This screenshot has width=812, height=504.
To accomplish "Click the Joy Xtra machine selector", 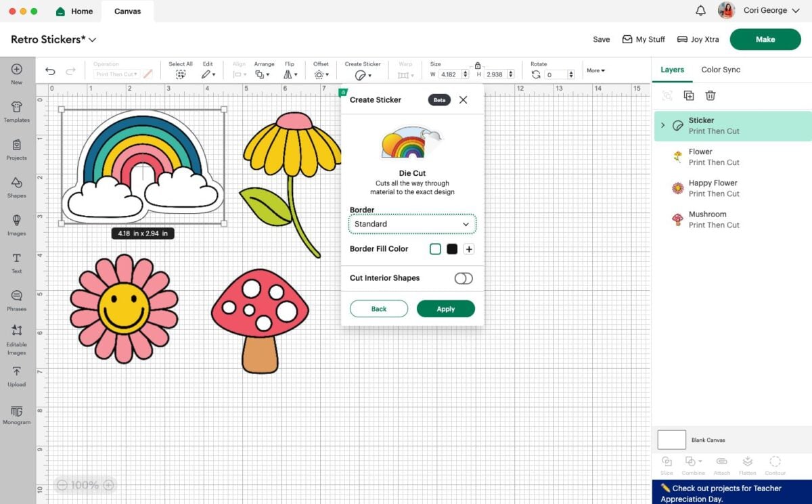I will (698, 39).
